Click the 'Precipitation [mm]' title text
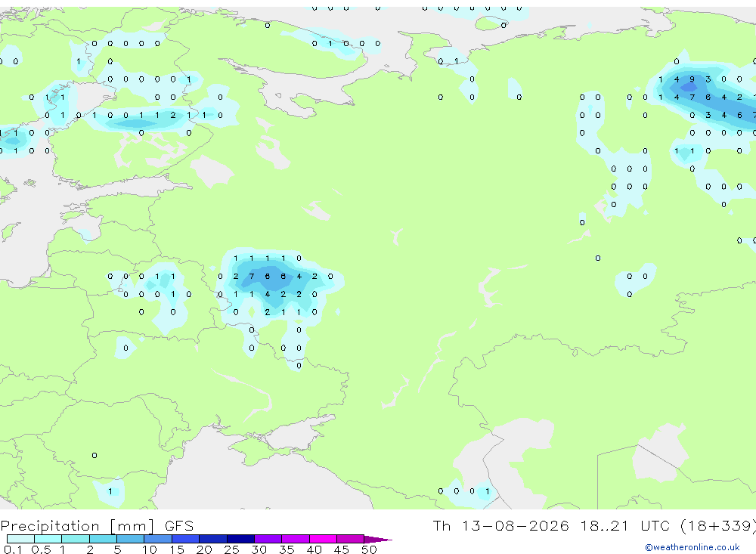Viewport: 756px width, 554px height. pyautogui.click(x=77, y=526)
